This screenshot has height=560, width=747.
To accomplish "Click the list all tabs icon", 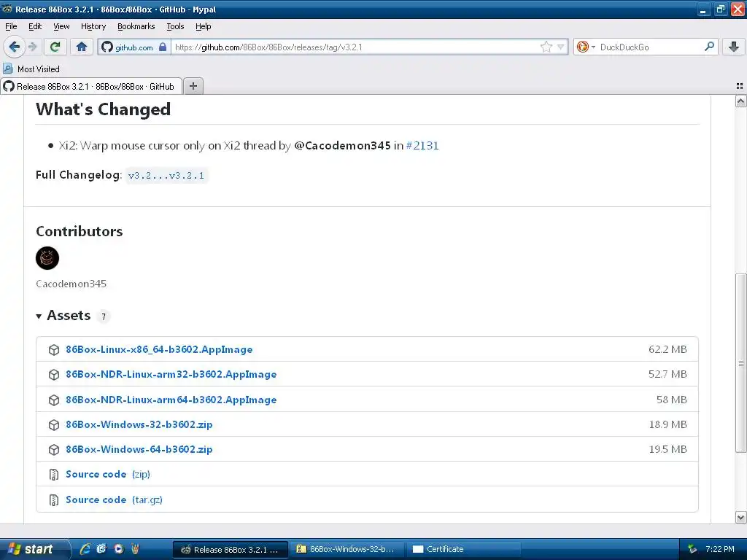I will pos(740,86).
